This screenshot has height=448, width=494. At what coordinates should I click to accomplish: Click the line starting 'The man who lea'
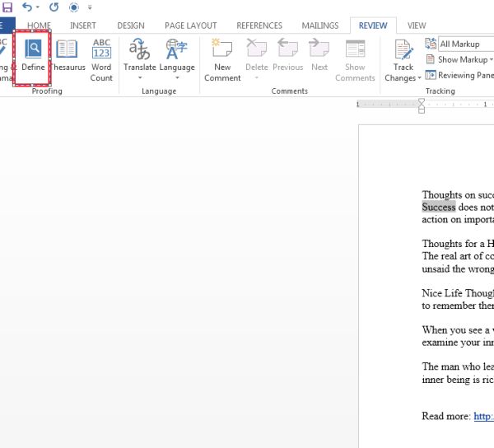[458, 366]
